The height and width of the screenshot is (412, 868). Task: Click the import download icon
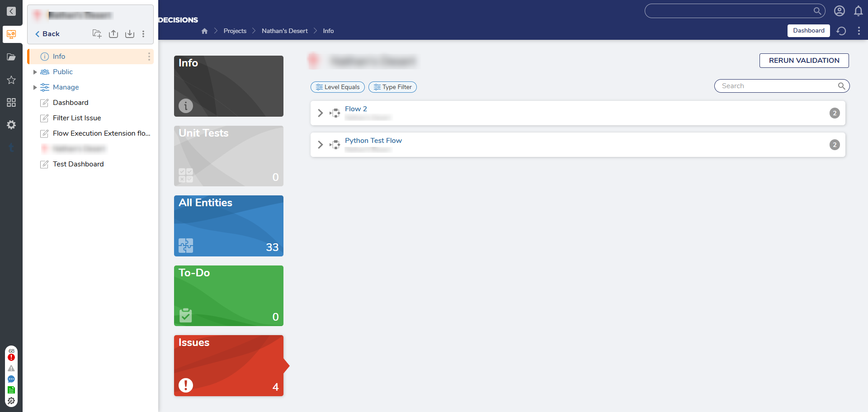pos(130,34)
